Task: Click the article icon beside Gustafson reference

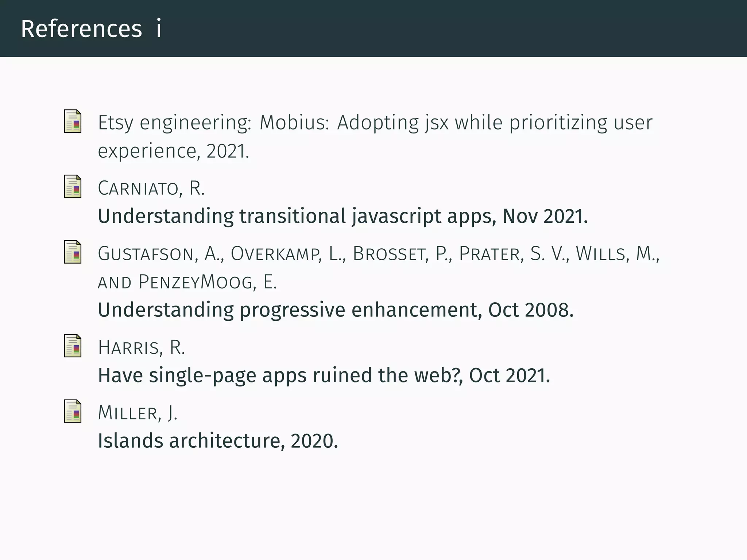Action: 73,252
